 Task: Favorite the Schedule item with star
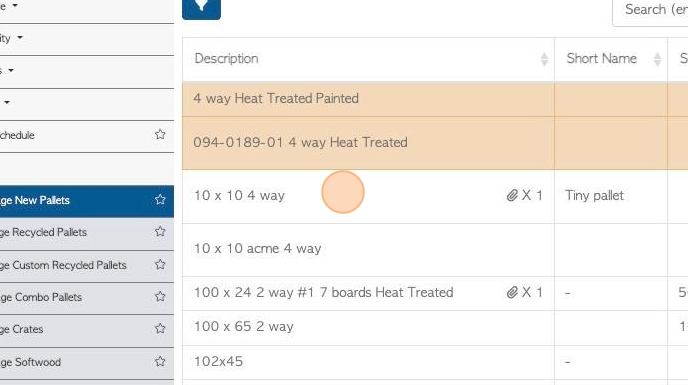pos(160,134)
